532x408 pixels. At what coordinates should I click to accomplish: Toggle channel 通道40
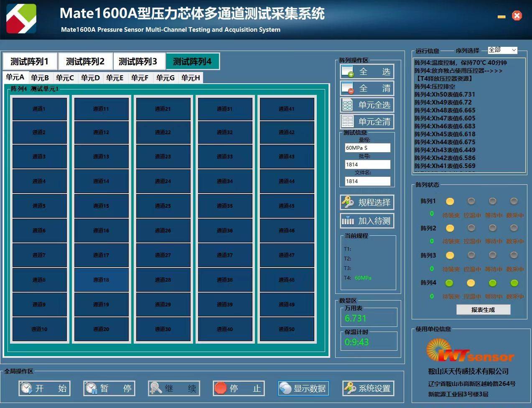click(x=225, y=329)
